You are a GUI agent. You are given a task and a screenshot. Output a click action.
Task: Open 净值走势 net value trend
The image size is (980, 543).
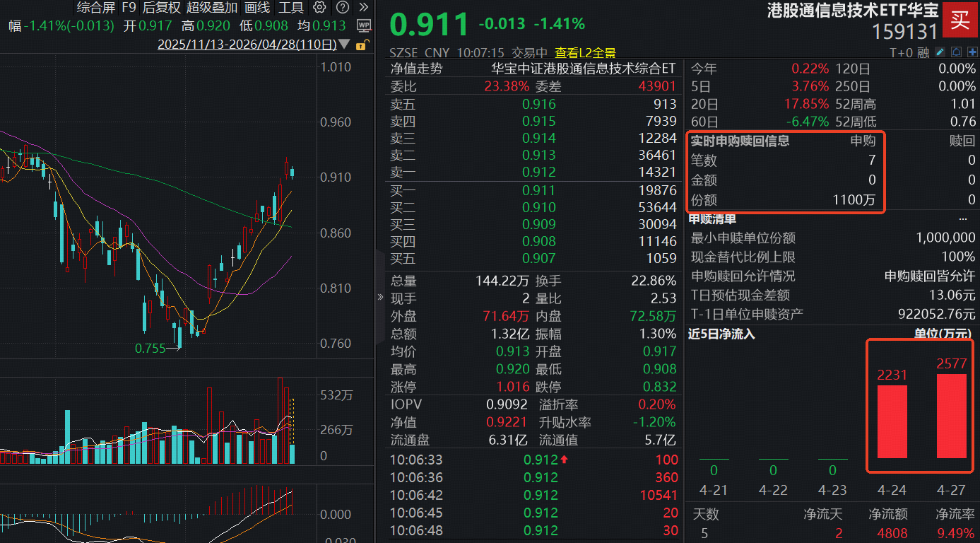[417, 69]
